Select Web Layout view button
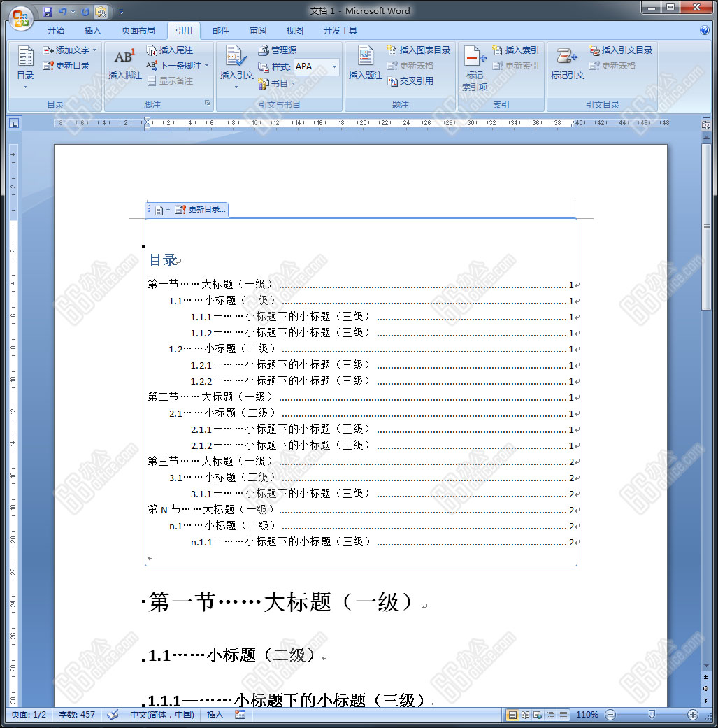 [538, 715]
